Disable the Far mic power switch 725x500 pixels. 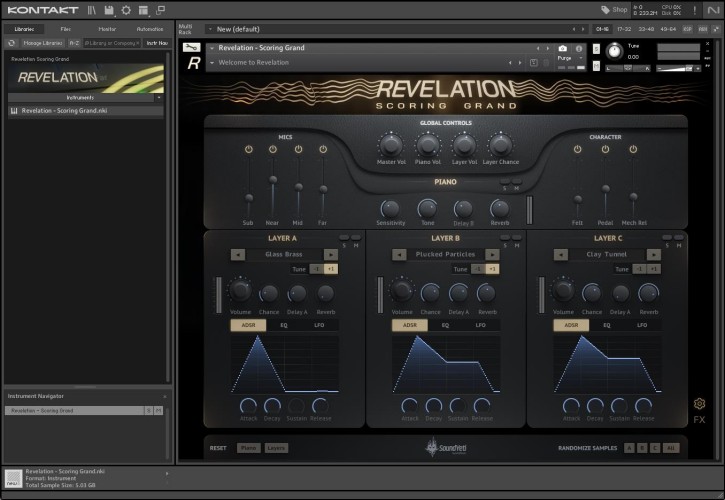[323, 149]
